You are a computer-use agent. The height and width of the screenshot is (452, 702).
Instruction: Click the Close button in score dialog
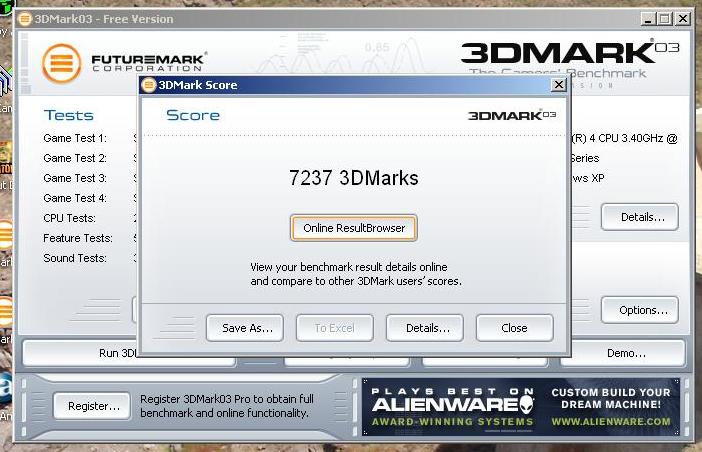point(514,328)
